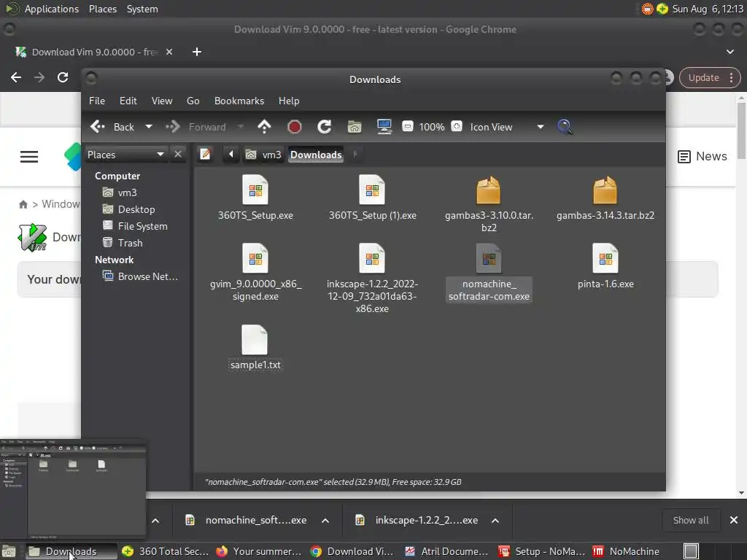Open the Home folder toolbar icon
The width and height of the screenshot is (747, 560).
coord(354,127)
